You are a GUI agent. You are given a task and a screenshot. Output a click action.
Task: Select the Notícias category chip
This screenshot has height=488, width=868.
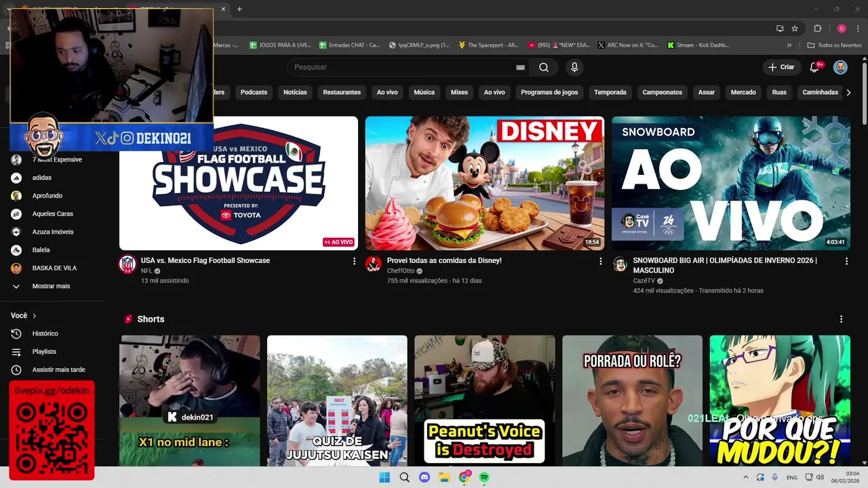295,92
